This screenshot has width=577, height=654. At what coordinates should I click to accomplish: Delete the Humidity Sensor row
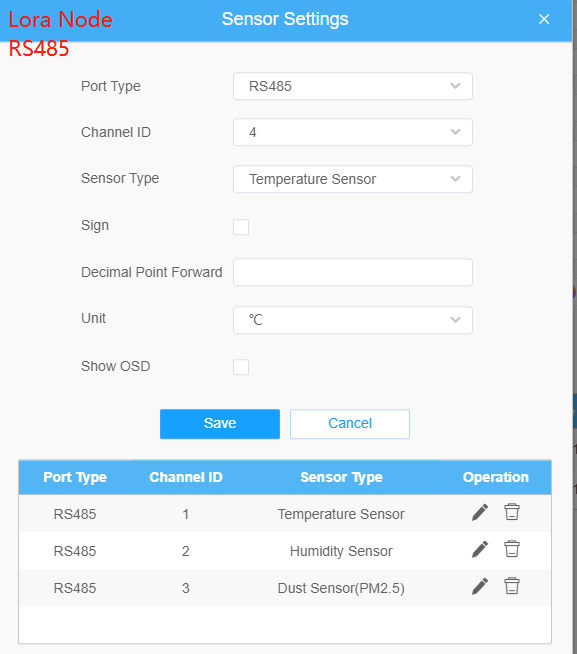tap(512, 549)
